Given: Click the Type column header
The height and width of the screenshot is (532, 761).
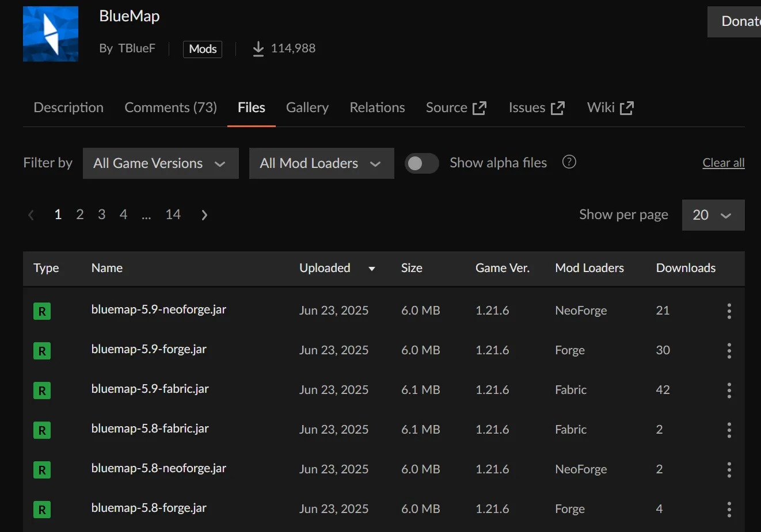Looking at the screenshot, I should pyautogui.click(x=46, y=268).
